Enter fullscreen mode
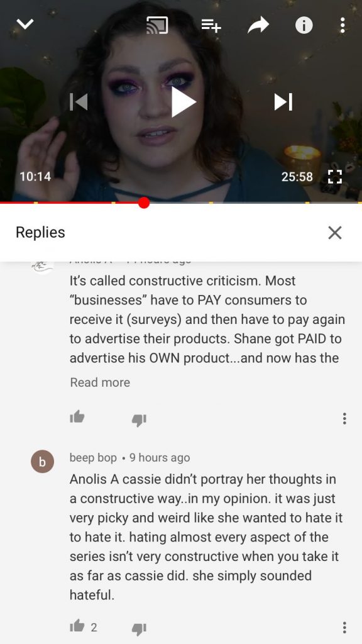This screenshot has height=644, width=362. pyautogui.click(x=335, y=177)
